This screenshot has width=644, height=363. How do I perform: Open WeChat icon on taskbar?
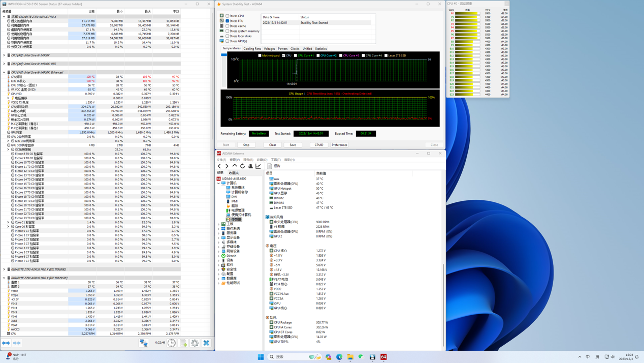tap(361, 357)
